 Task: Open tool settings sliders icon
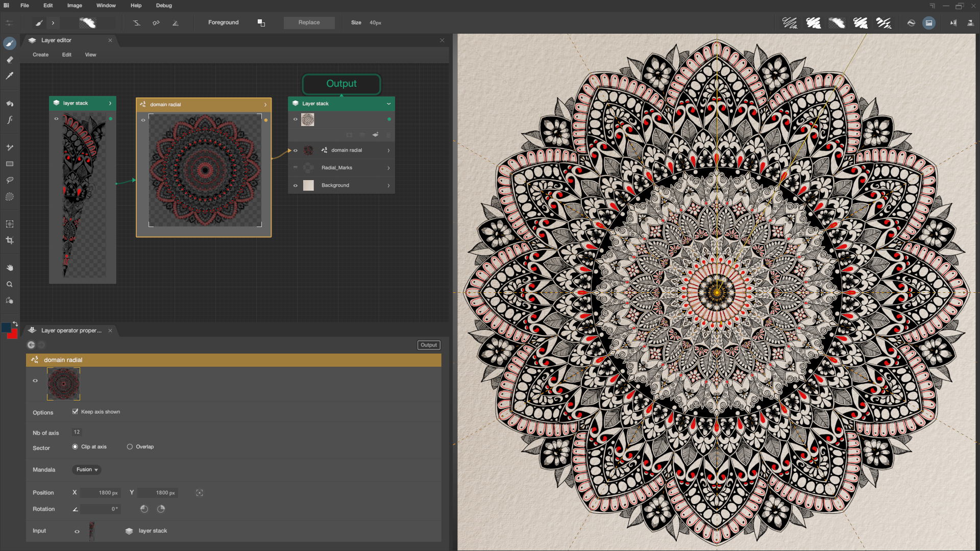pyautogui.click(x=9, y=22)
